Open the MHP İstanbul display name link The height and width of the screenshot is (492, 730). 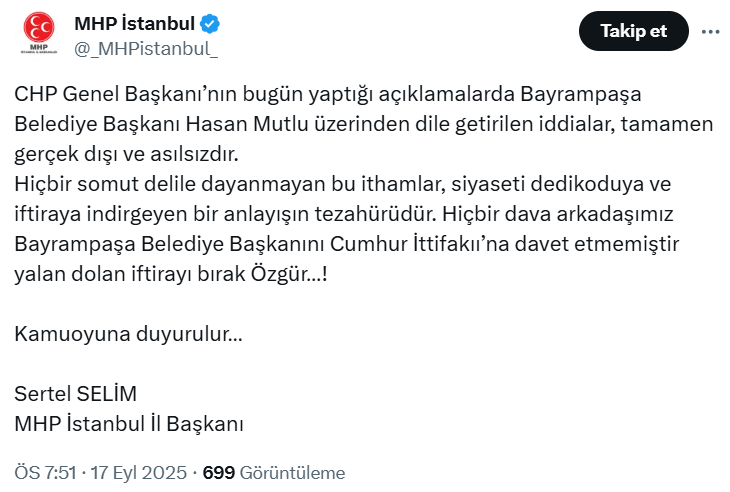pyautogui.click(x=135, y=23)
